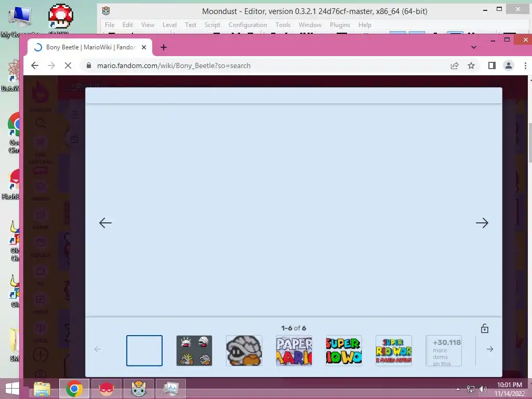Select the blank first thumbnail
Viewport: 532px width, 399px height.
pos(144,351)
